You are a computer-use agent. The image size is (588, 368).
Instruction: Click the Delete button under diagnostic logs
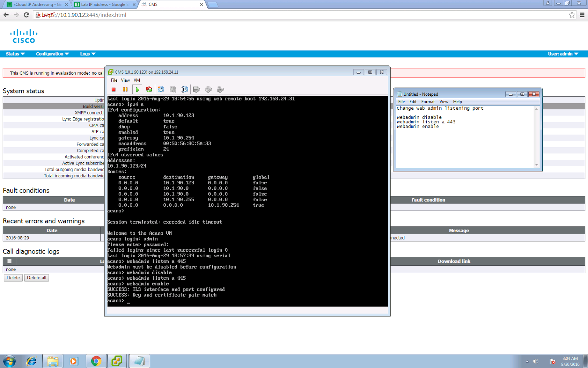13,277
